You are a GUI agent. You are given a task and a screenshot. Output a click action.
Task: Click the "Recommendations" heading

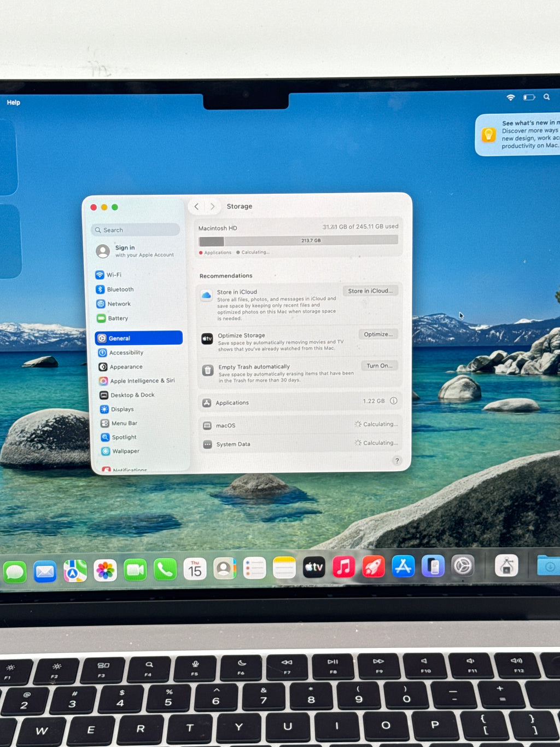coord(226,276)
